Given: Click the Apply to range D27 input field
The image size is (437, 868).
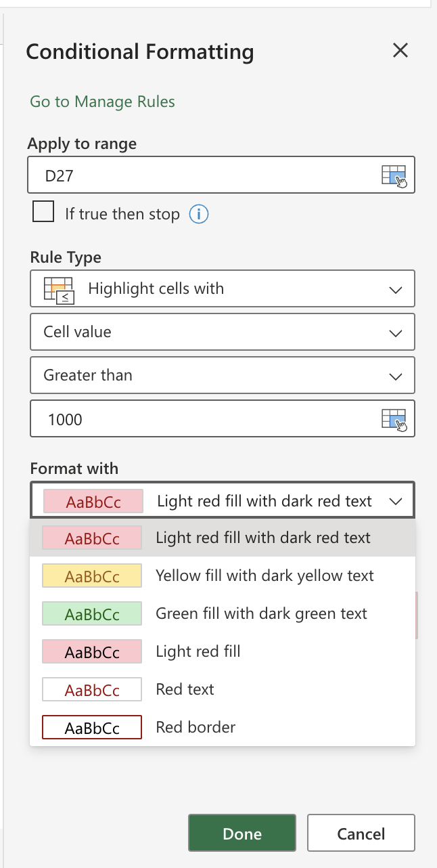Looking at the screenshot, I should coord(203,176).
